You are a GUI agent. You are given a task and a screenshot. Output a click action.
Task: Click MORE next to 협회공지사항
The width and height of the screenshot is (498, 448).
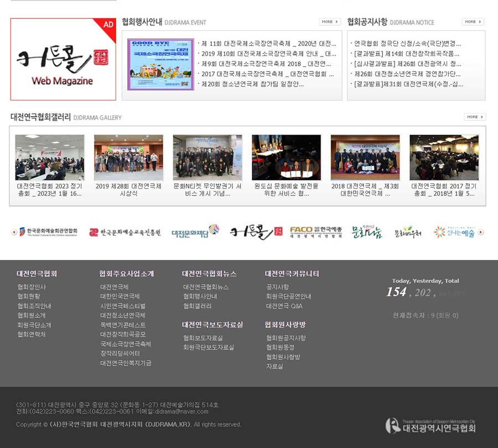(473, 22)
